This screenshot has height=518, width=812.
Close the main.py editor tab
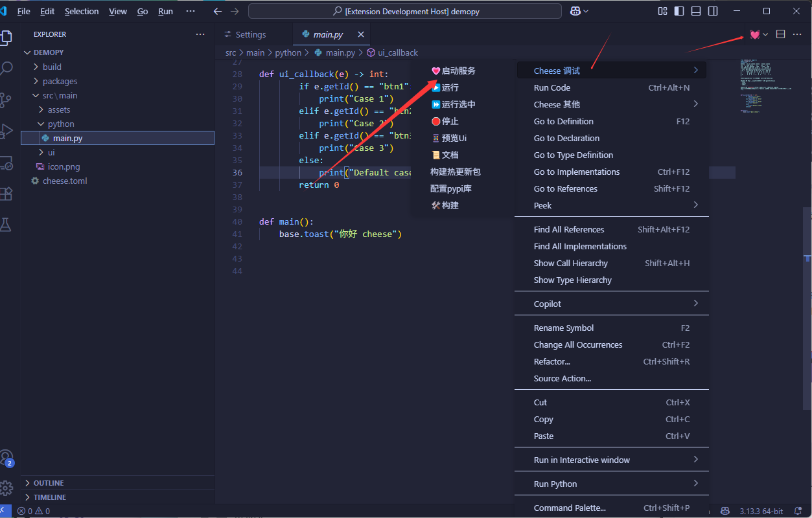click(361, 34)
